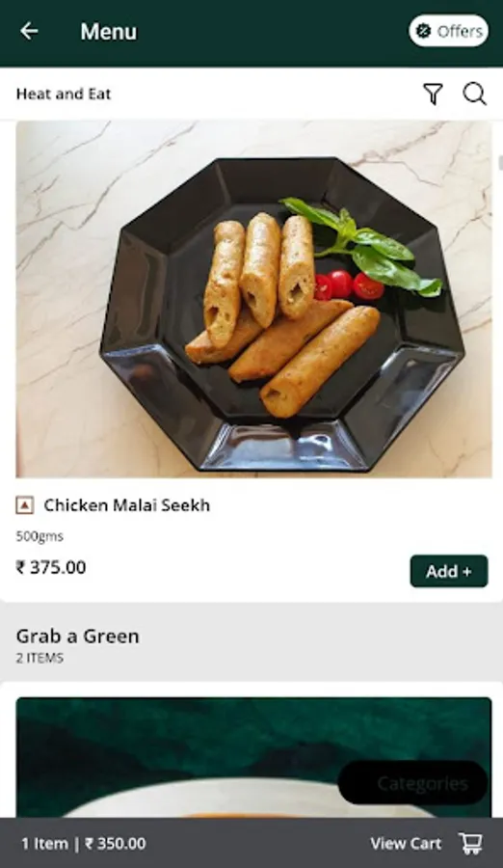Open the Grab a Green item image

coord(253,757)
